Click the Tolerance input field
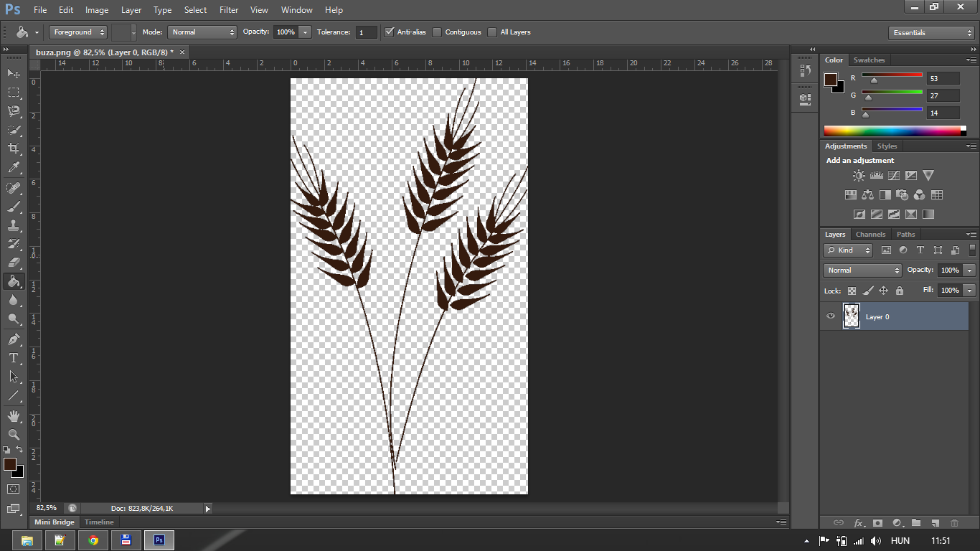980x551 pixels. pyautogui.click(x=366, y=32)
